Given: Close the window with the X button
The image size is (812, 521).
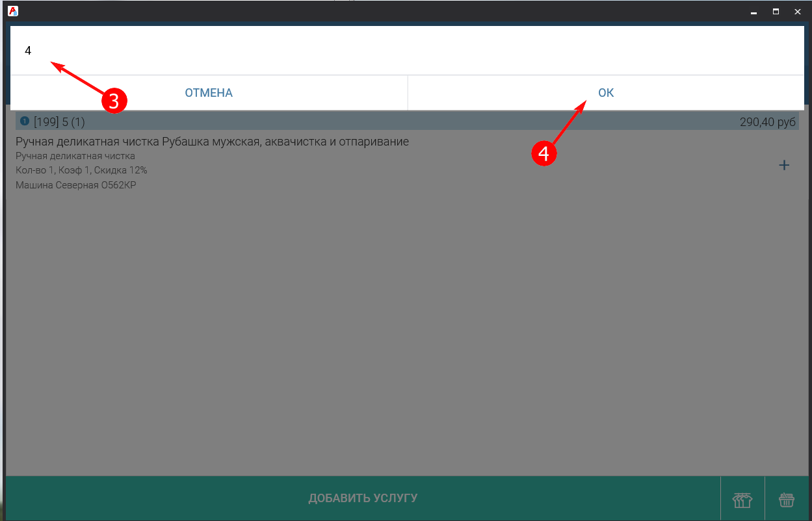Looking at the screenshot, I should tap(798, 12).
